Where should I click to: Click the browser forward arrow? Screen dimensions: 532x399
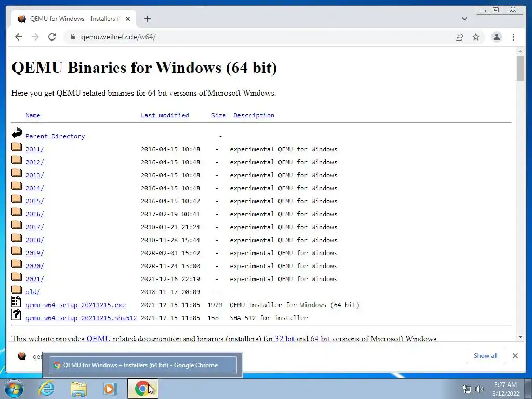point(35,37)
